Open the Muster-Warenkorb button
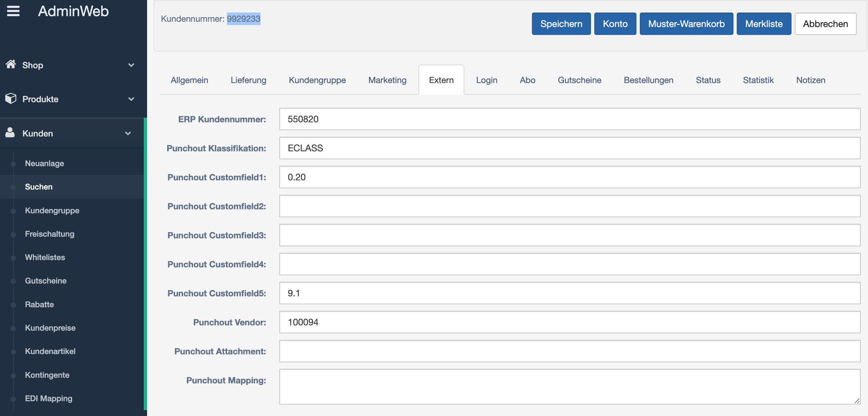 686,24
